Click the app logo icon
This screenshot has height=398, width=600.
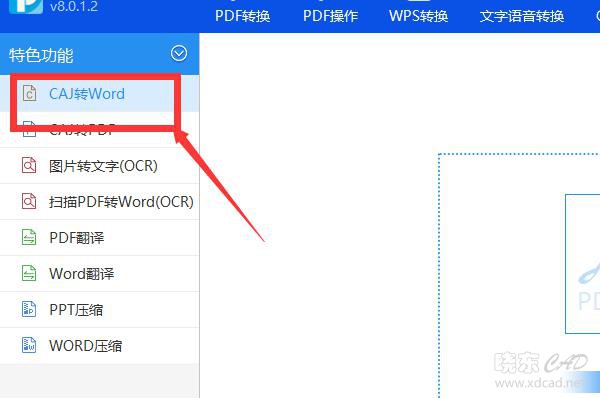[26, 7]
